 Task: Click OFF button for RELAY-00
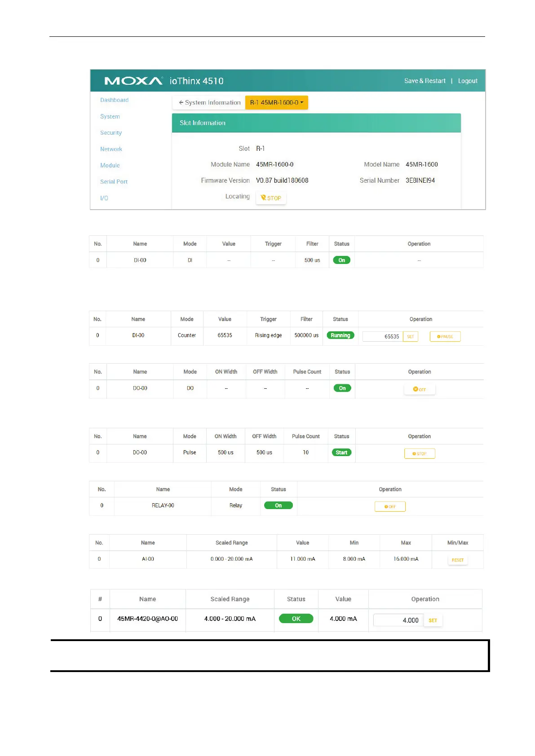390,506
